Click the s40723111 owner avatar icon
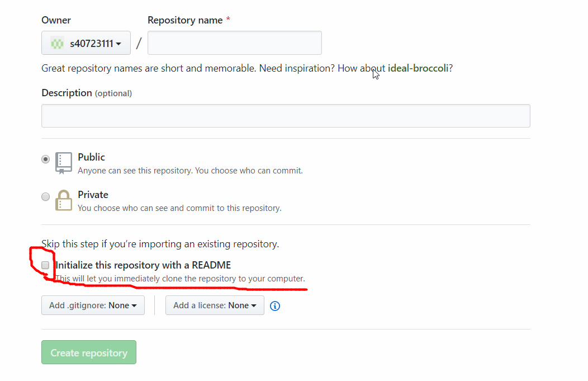The width and height of the screenshot is (588, 381). pos(57,44)
